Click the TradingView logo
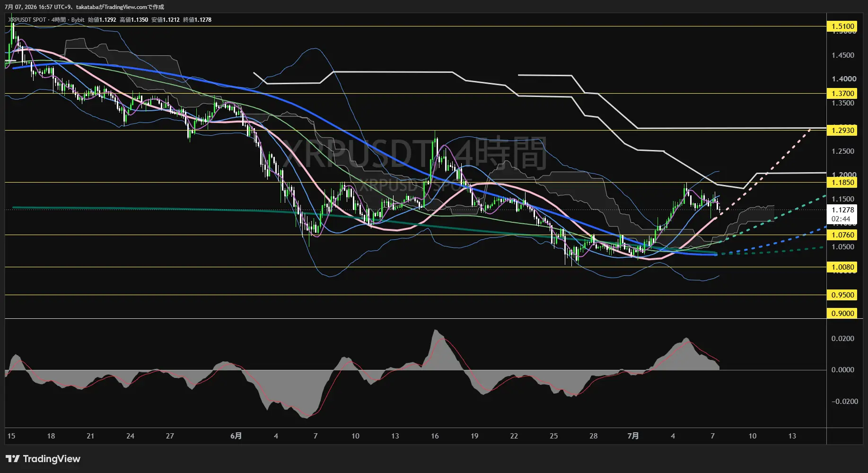 point(43,459)
